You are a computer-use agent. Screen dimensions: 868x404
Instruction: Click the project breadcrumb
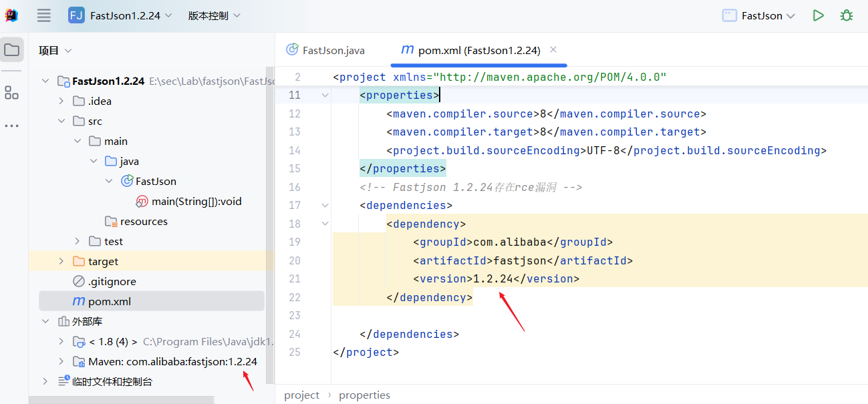click(x=302, y=395)
